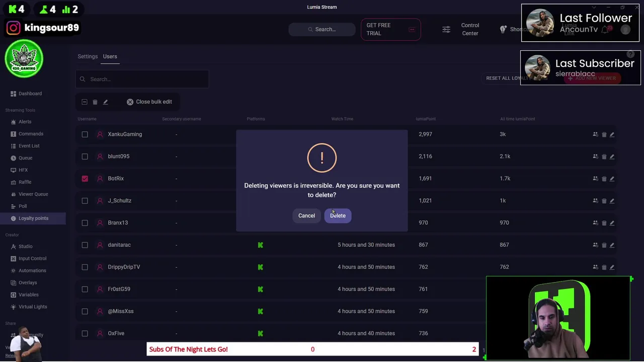This screenshot has height=362, width=644.
Task: Click the trash icon in blunt095 row
Action: 604,156
